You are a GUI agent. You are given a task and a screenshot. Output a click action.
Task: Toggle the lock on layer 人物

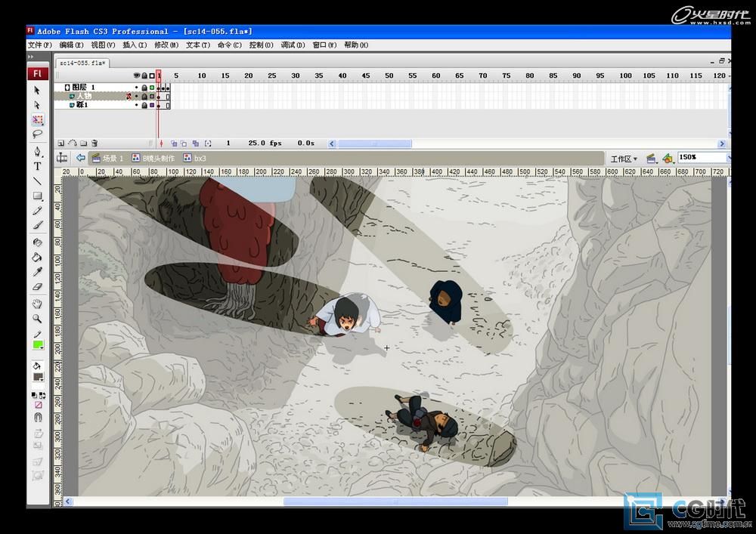(144, 97)
